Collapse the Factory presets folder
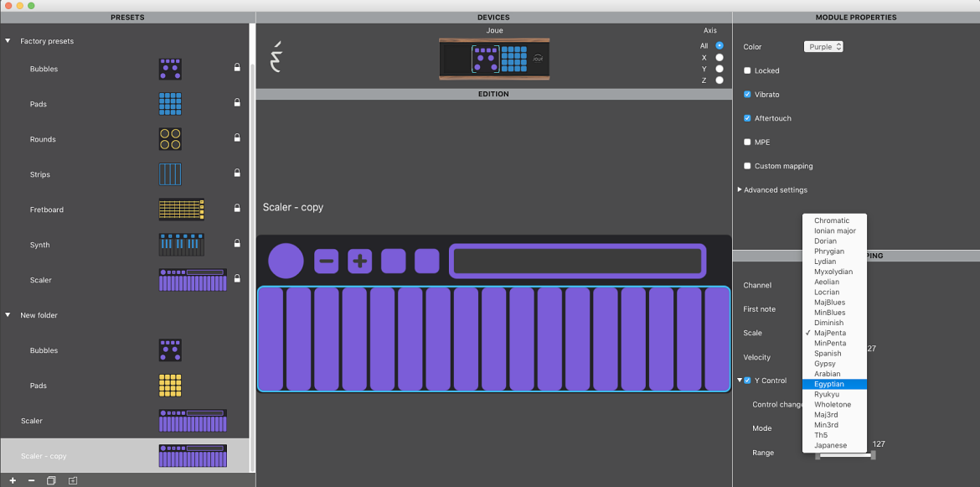 tap(8, 40)
